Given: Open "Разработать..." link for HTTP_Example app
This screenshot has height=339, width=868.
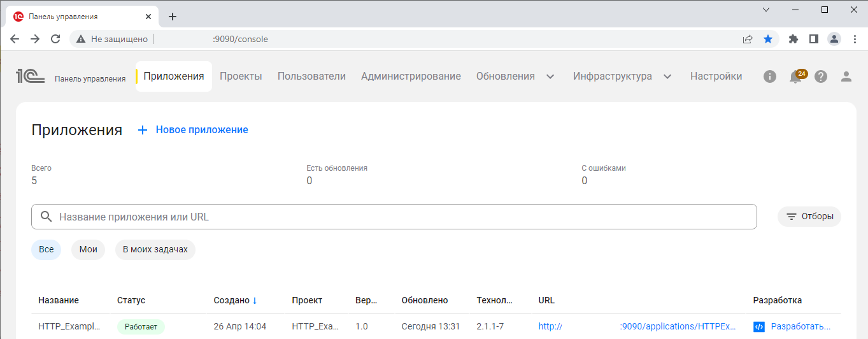Looking at the screenshot, I should [800, 326].
